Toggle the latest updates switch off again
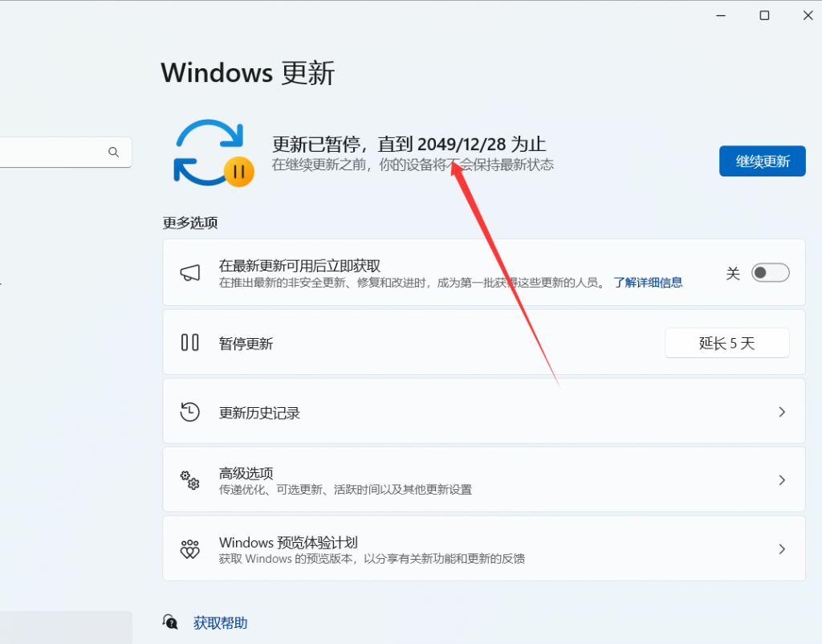The height and width of the screenshot is (644, 822). point(769,272)
